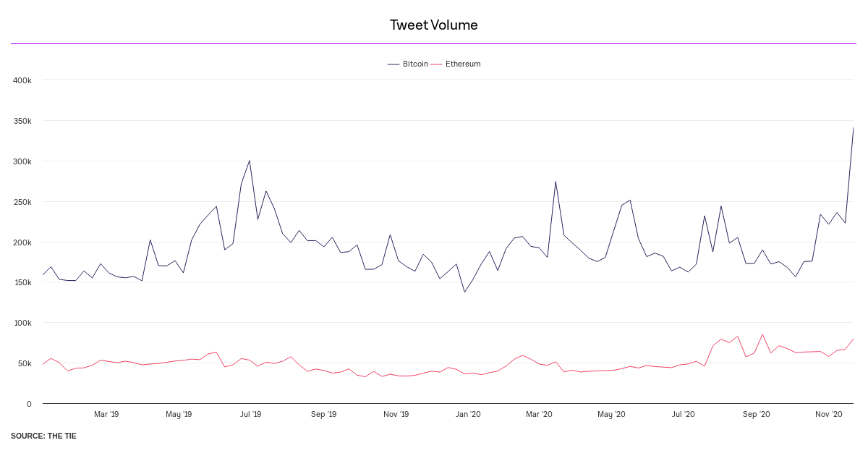Click the Nov '20 x-axis label
This screenshot has width=868, height=456.
coord(828,415)
